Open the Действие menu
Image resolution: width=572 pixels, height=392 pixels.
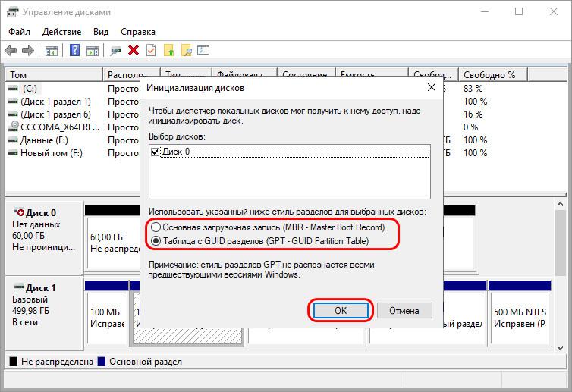[x=61, y=32]
